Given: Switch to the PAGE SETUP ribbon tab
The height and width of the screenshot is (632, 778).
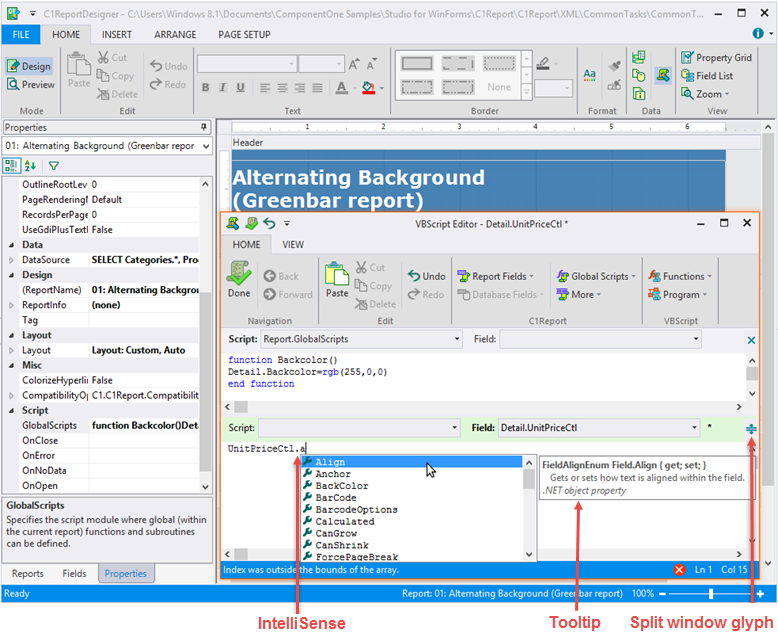Looking at the screenshot, I should (x=244, y=34).
